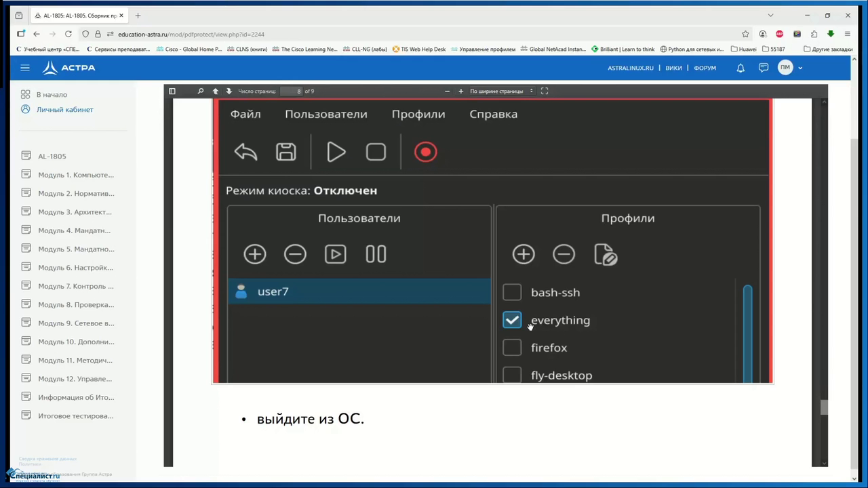This screenshot has width=868, height=488.
Task: Expand the user menu arrow beside ПМ
Action: [800, 68]
